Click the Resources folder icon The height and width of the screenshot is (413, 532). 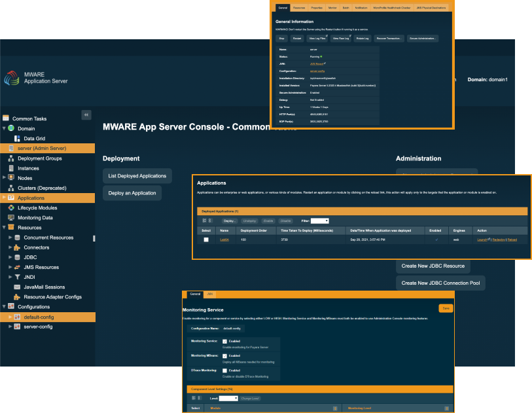click(11, 227)
